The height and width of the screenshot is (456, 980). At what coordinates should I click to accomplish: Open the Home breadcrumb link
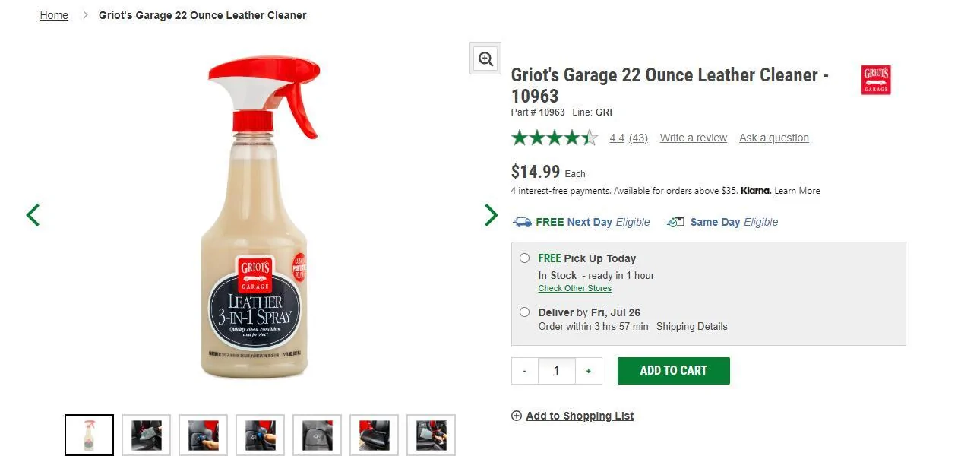point(54,15)
